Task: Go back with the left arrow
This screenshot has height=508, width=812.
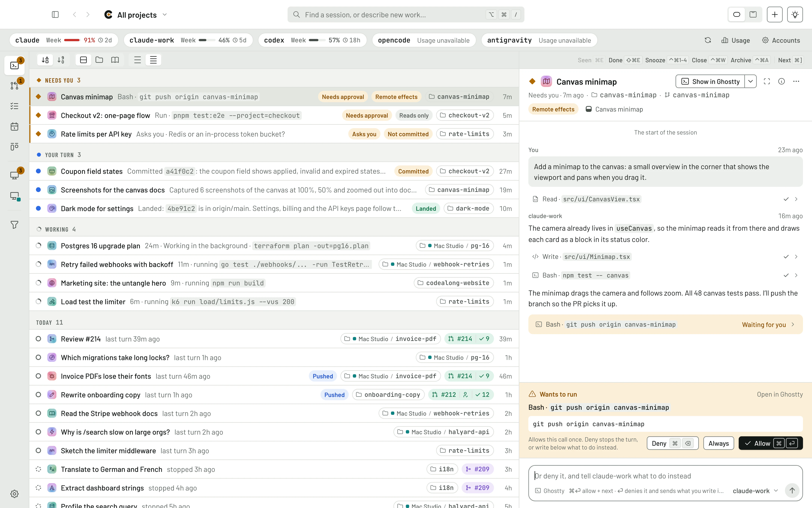Action: [74, 14]
